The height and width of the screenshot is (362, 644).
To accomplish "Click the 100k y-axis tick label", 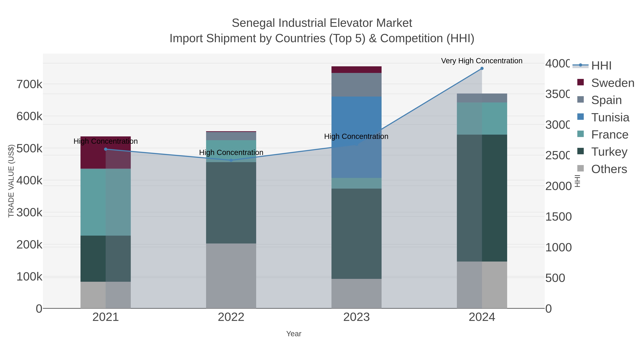I will tap(30, 277).
